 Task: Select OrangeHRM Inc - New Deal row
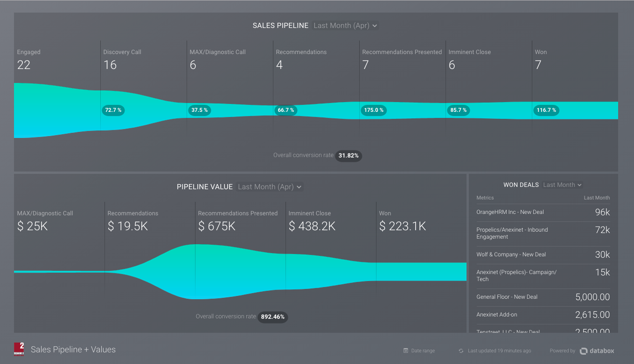click(x=543, y=212)
